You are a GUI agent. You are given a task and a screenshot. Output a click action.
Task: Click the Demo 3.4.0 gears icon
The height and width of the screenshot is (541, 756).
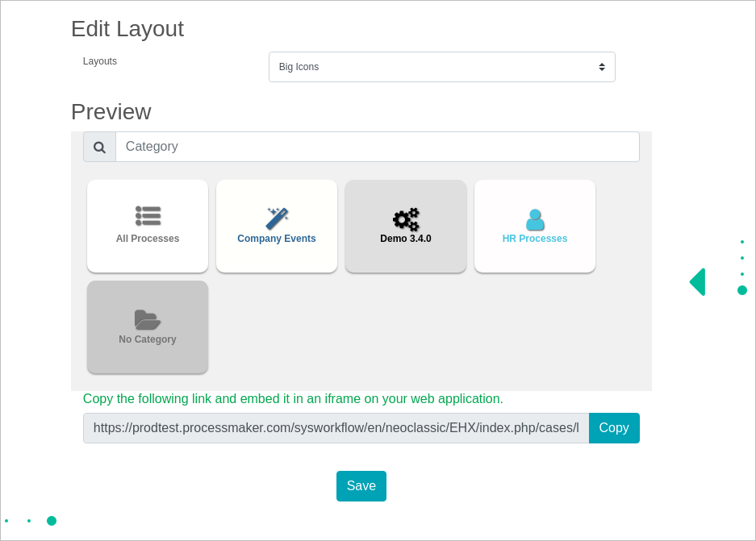406,219
